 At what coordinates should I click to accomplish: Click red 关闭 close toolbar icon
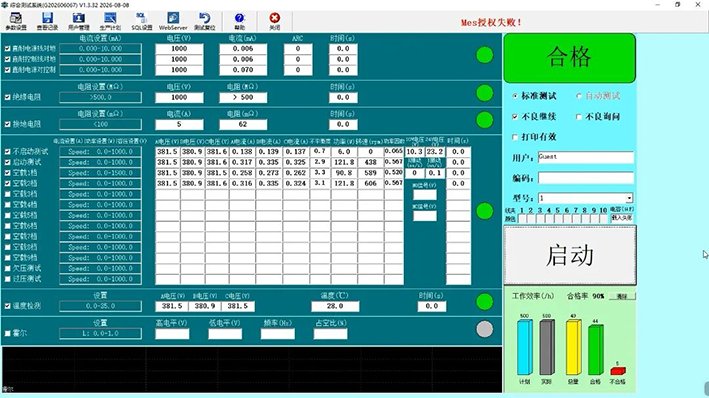pos(274,21)
